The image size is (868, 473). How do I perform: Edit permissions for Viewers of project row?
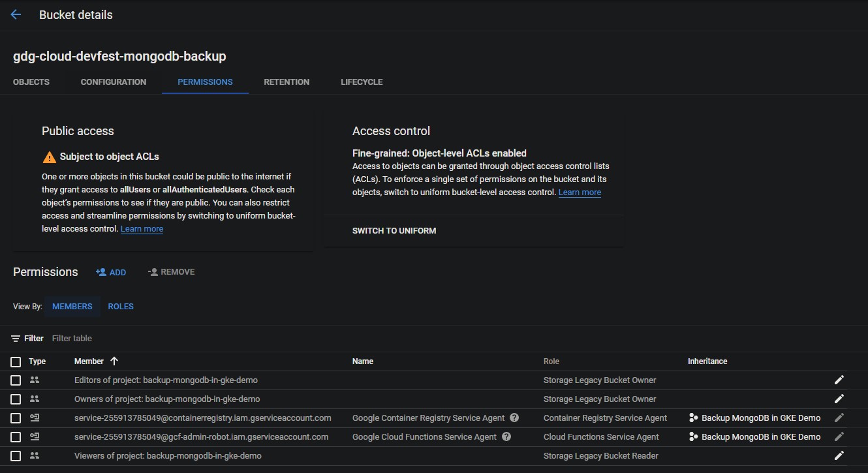839,455
